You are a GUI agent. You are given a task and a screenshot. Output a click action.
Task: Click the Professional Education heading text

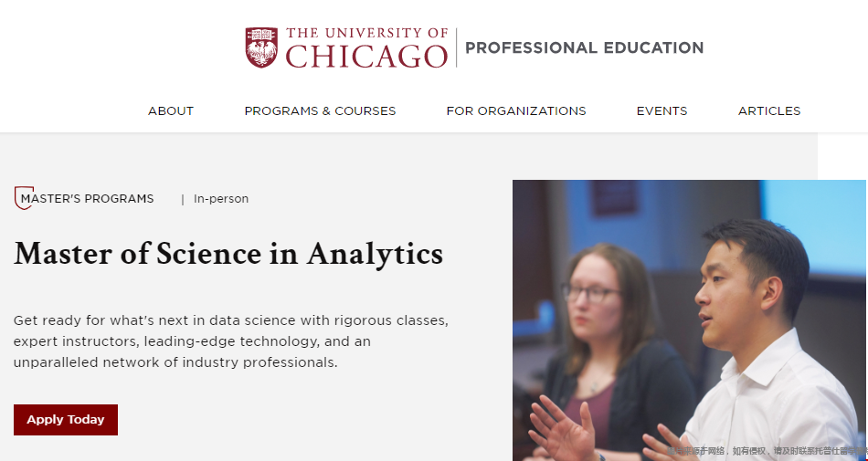click(584, 48)
